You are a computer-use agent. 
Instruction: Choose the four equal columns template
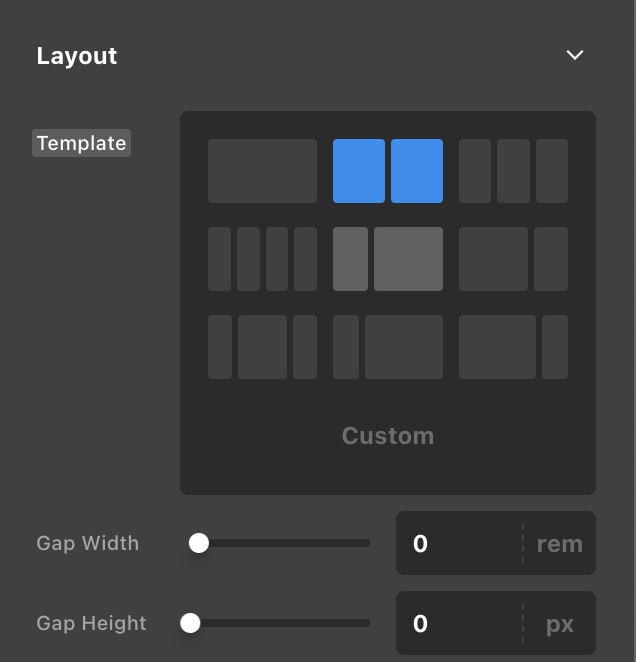point(262,259)
